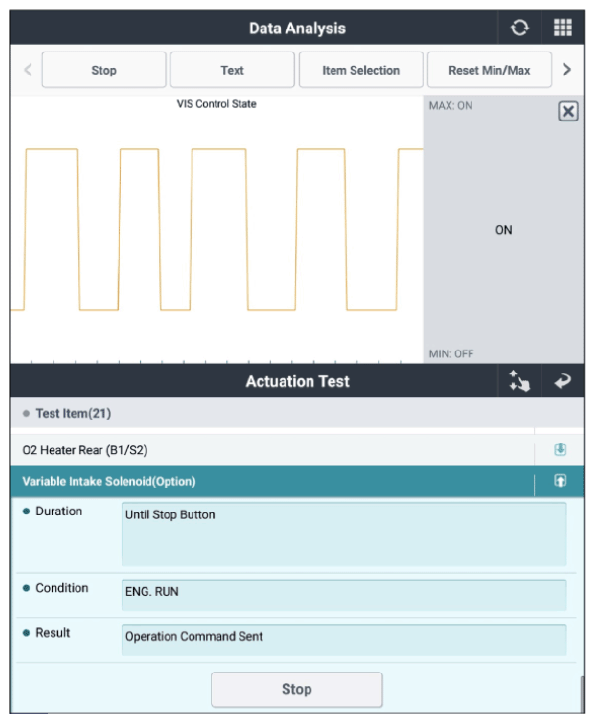Click the Stop button in the top toolbar
Image resolution: width=595 pixels, height=723 pixels.
click(104, 70)
